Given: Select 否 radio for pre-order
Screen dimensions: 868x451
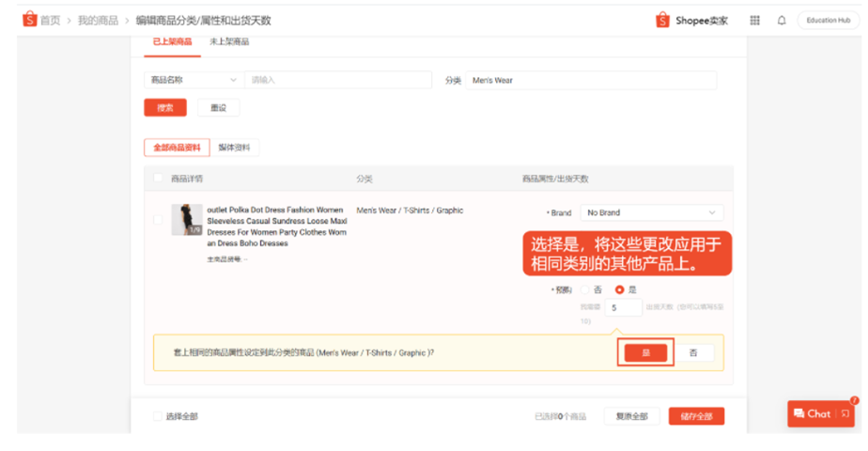Looking at the screenshot, I should 584,290.
